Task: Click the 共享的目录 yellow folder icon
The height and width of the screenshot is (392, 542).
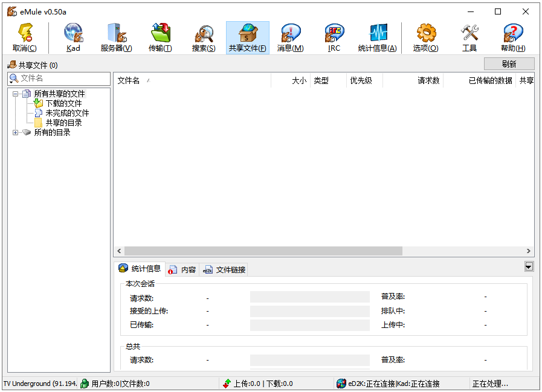Action: click(x=38, y=123)
